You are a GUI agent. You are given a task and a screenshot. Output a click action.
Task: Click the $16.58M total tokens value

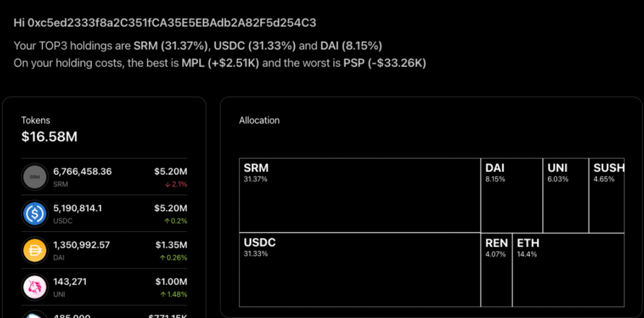point(50,137)
